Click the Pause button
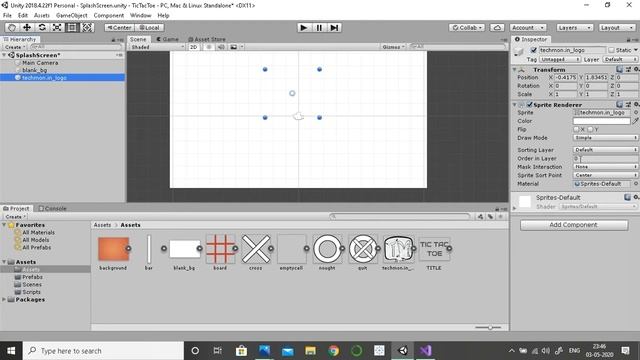The image size is (640, 360). pos(319,27)
